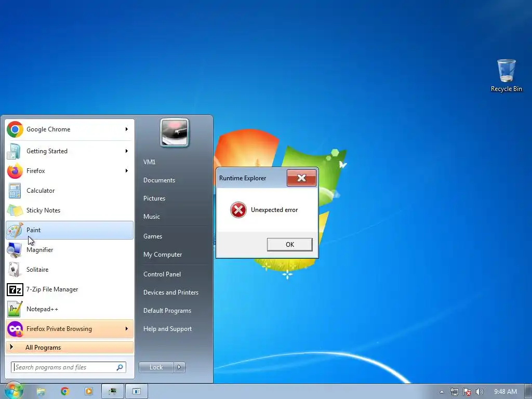Click the Windows Start orb
The width and height of the screenshot is (532, 399).
tap(14, 391)
